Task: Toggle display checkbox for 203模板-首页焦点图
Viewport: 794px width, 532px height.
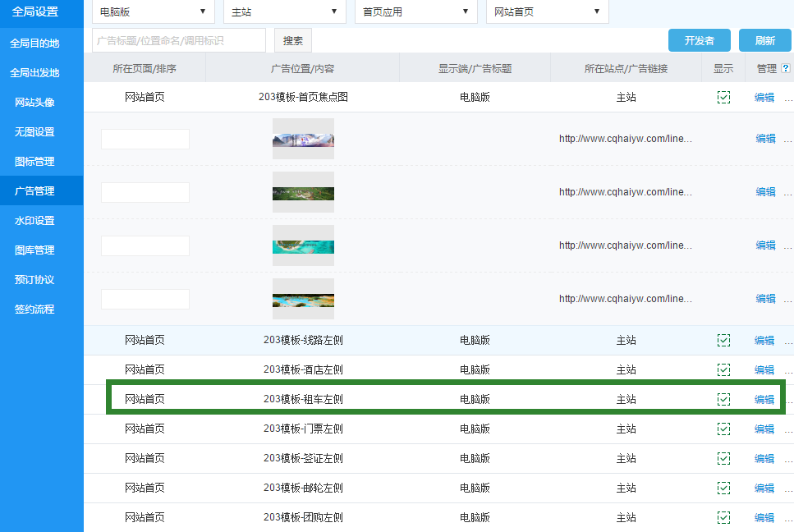Action: (x=723, y=97)
